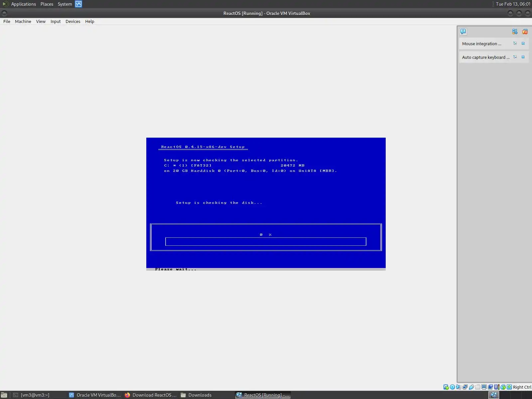This screenshot has height=399, width=532.
Task: Open the File menu
Action: click(x=7, y=21)
